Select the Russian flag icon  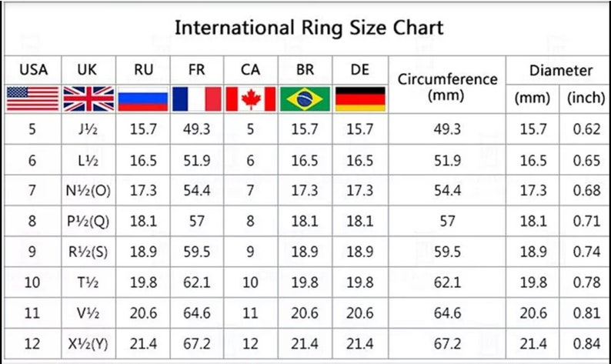pyautogui.click(x=143, y=99)
